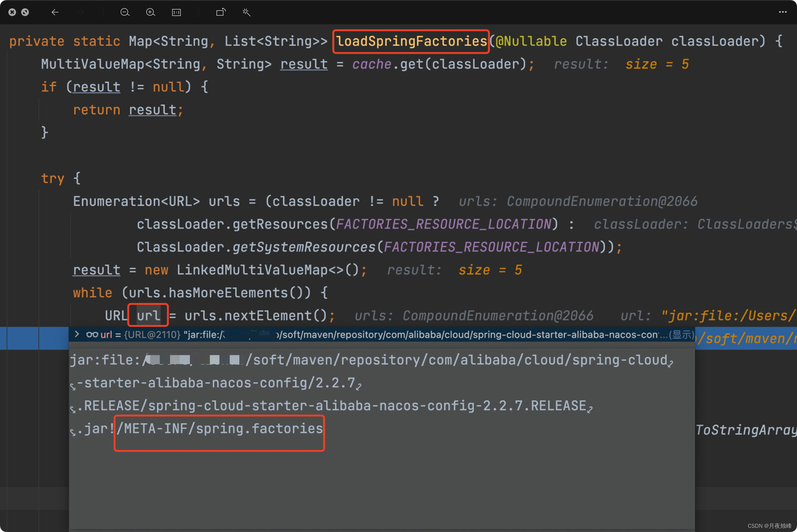Click the (显示) show link

tap(681, 335)
